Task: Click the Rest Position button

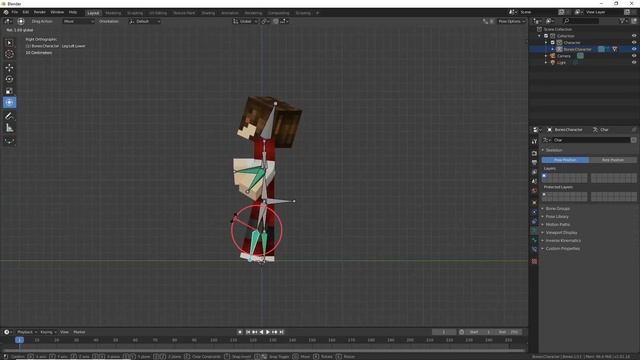Action: [613, 160]
